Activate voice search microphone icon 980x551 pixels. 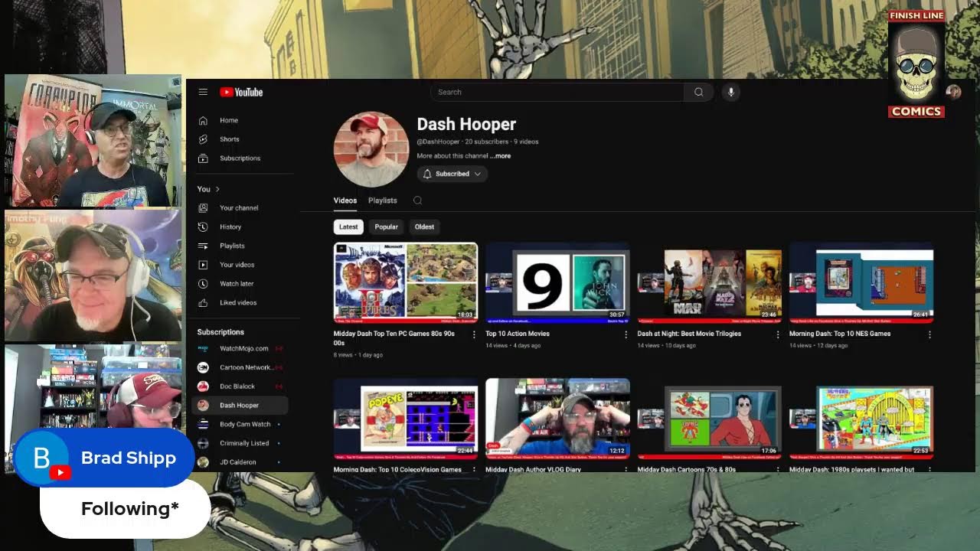(730, 92)
